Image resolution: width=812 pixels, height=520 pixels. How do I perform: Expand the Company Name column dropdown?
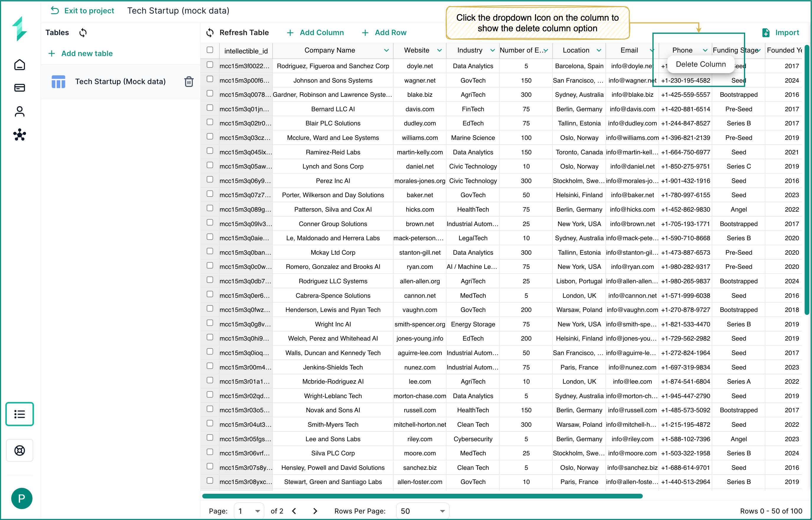pos(386,50)
